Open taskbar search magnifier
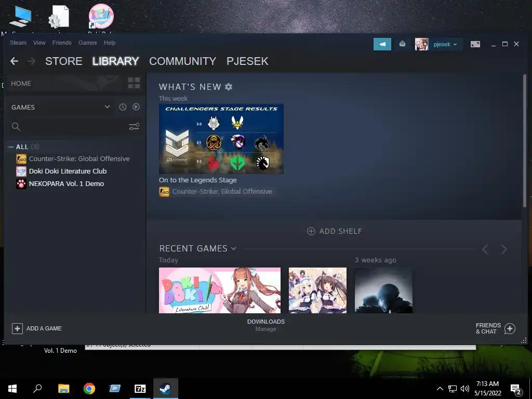Viewport: 532px width, 399px height. point(37,389)
